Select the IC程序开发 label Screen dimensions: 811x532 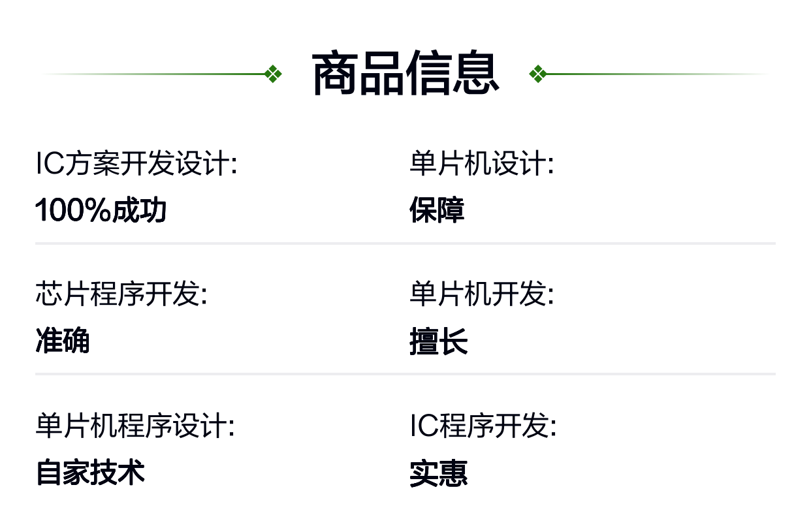click(483, 427)
